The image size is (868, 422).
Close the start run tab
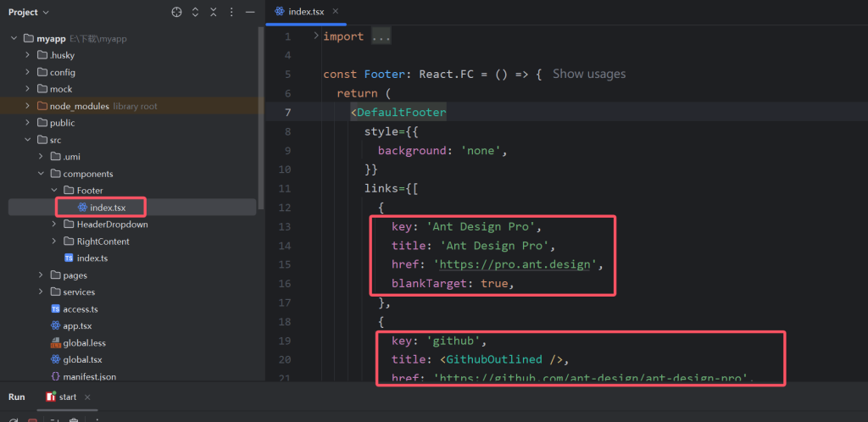coord(87,397)
